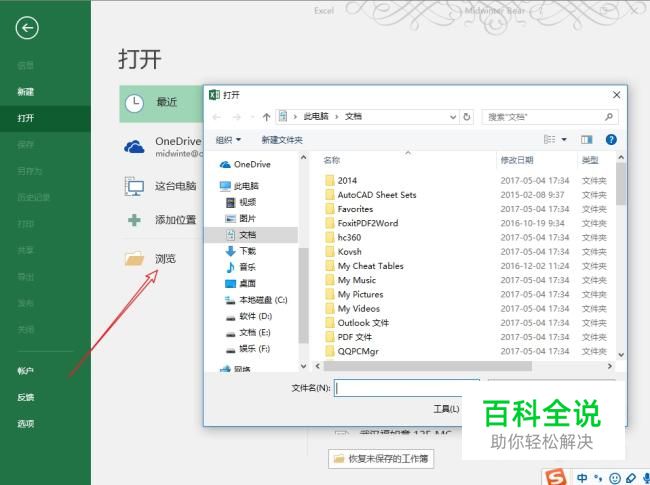Click the forward navigation arrow in dialog
Screen dimensions: 650x485
237,117
